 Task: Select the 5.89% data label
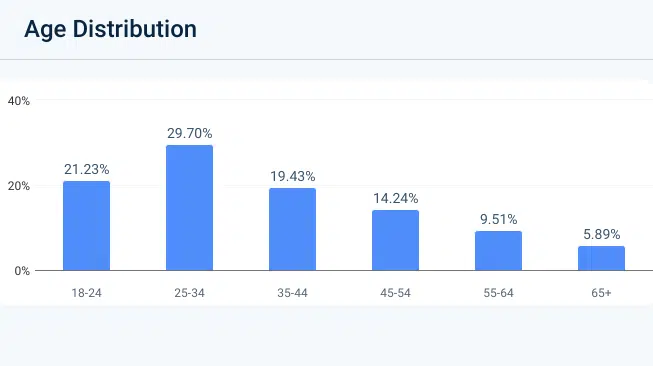[x=601, y=234]
